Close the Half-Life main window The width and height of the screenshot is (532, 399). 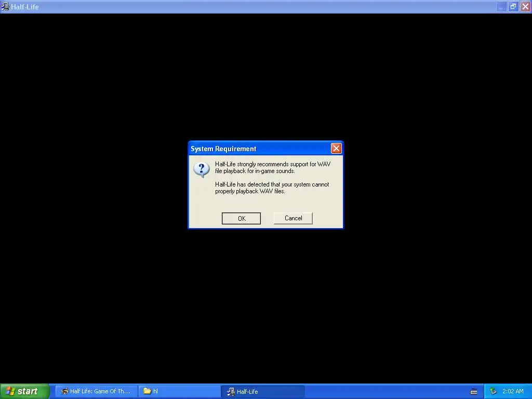pyautogui.click(x=525, y=6)
